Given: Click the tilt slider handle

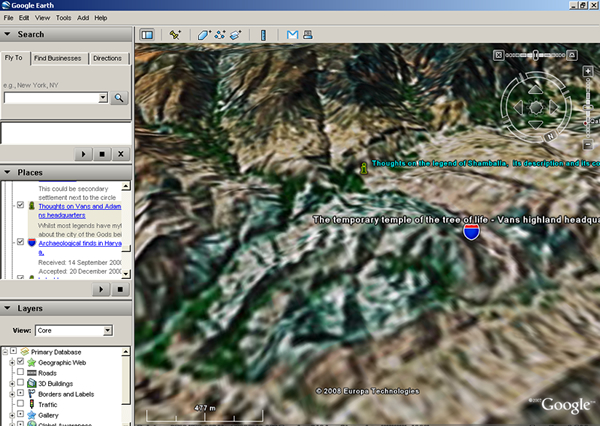Looking at the screenshot, I should 536,55.
